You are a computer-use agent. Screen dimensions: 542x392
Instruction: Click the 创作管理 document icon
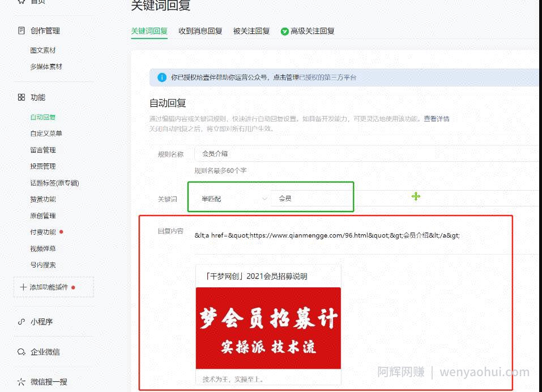22,31
